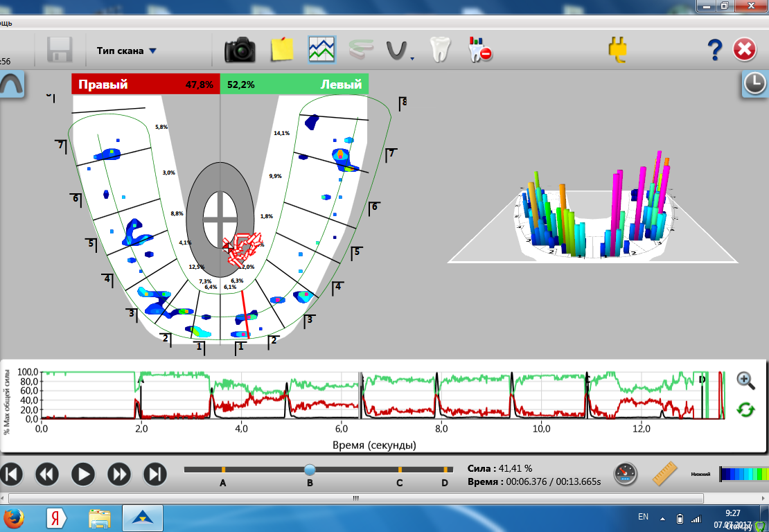
Task: Refresh the graph with green arrows
Action: (x=745, y=409)
